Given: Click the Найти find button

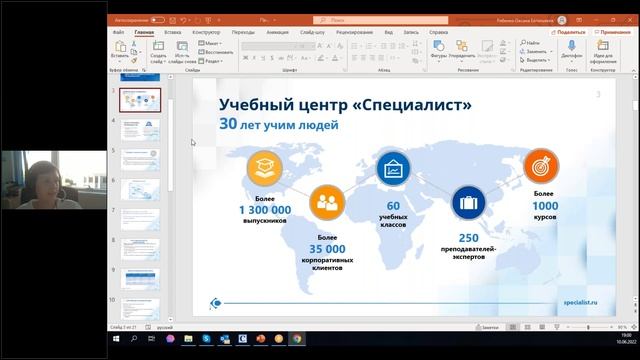Looking at the screenshot, I should click(530, 43).
